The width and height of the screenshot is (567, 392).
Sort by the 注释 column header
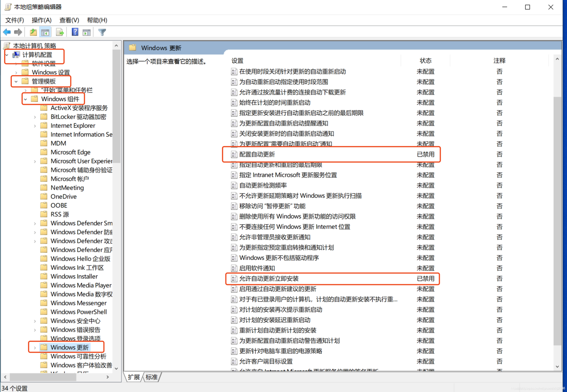pyautogui.click(x=499, y=61)
